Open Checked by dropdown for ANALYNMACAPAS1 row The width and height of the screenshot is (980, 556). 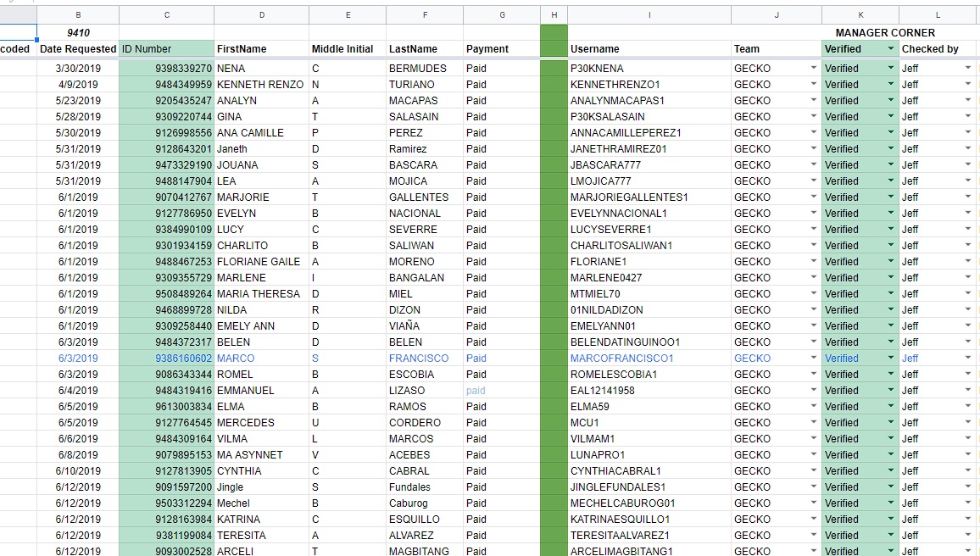(967, 100)
